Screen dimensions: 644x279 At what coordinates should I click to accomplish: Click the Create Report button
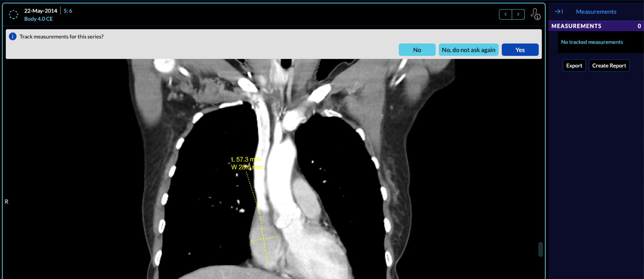click(x=609, y=66)
